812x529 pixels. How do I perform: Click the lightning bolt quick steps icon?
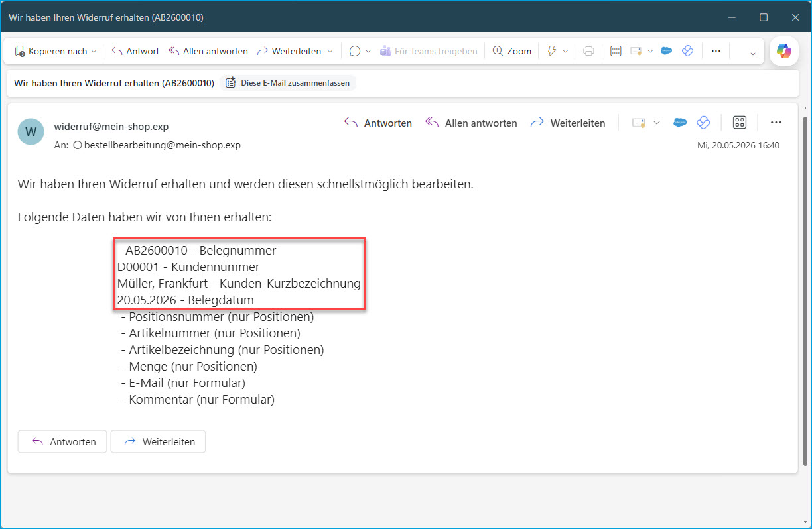[x=551, y=51]
